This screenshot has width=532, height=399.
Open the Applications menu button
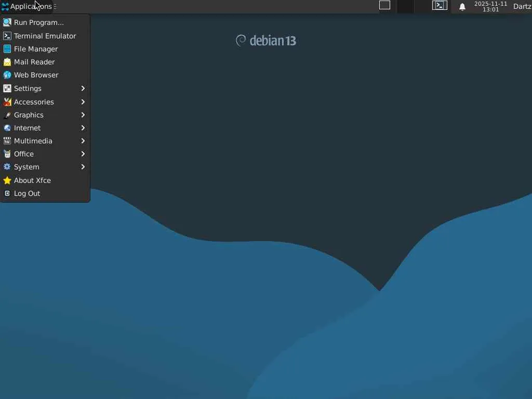pyautogui.click(x=27, y=6)
